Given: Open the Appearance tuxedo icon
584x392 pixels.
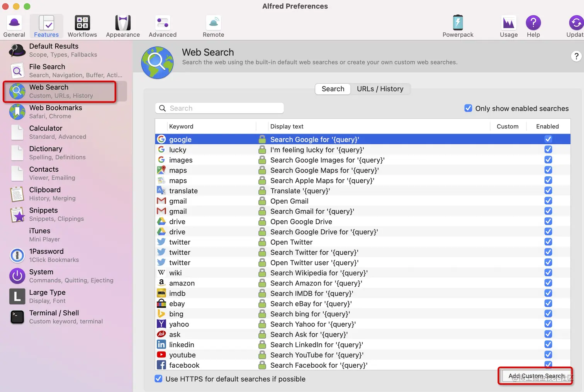Looking at the screenshot, I should pyautogui.click(x=123, y=23).
